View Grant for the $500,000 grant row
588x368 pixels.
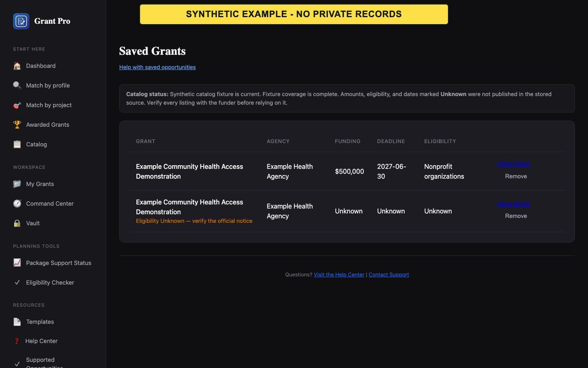(513, 164)
